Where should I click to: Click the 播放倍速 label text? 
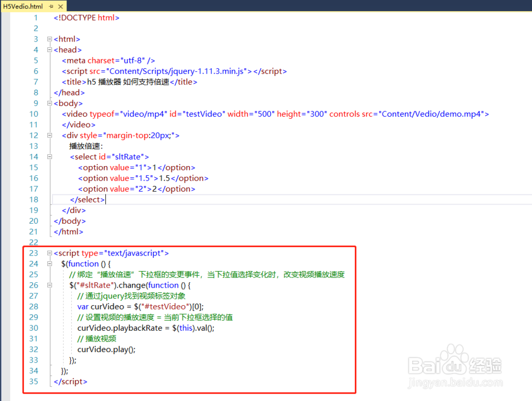(86, 146)
